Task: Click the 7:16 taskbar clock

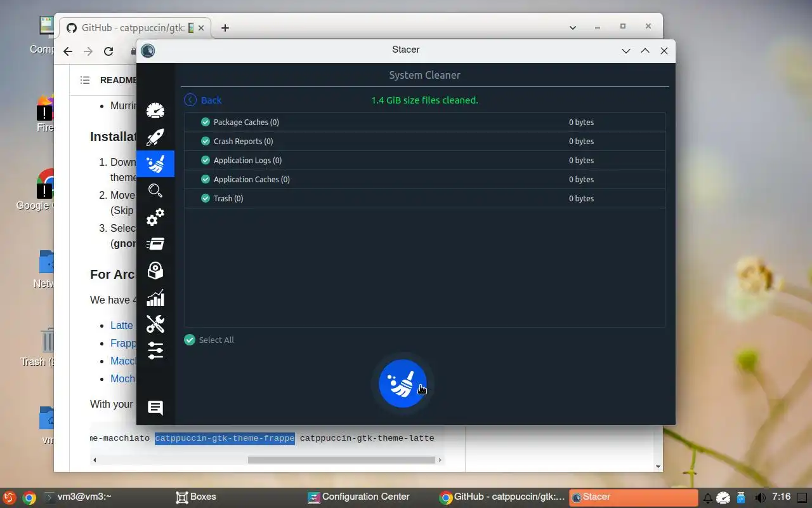Action: 781,497
